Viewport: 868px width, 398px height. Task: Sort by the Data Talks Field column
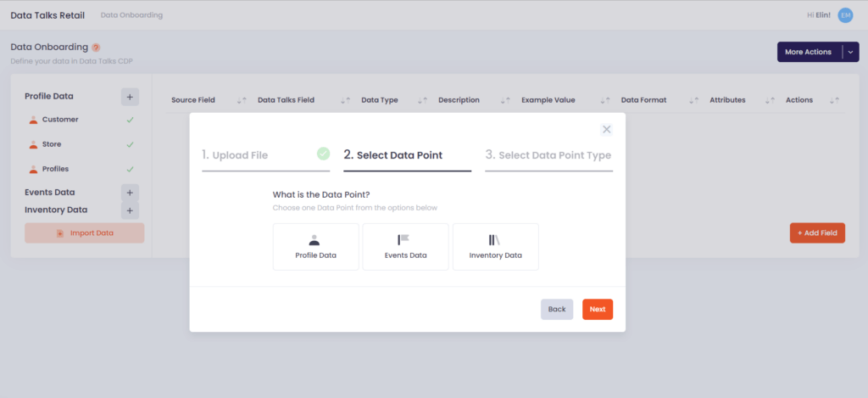(345, 100)
